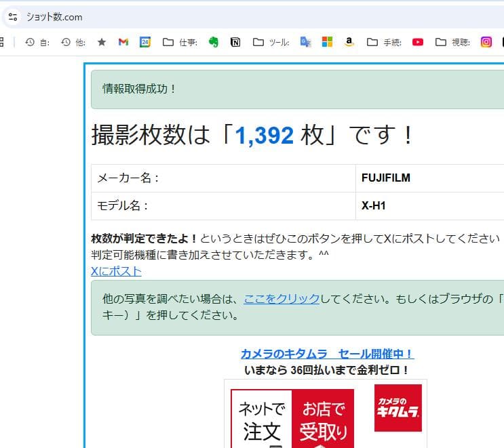
Task: Open the Amazon bookmark
Action: coord(349,42)
